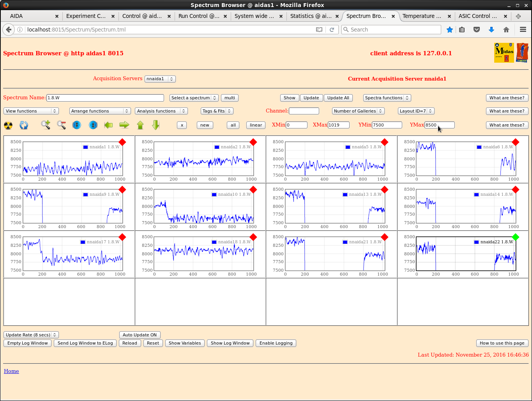Click the XMax input field
The height and width of the screenshot is (401, 532).
click(x=338, y=125)
